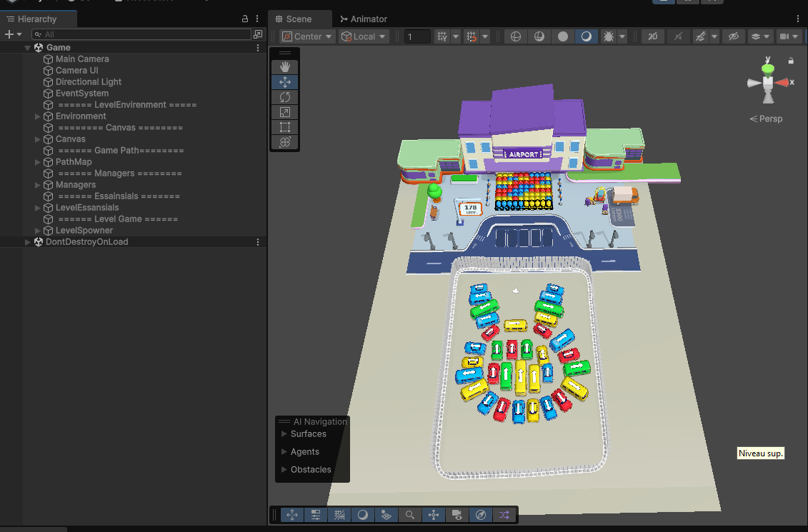808x532 pixels.
Task: Select the Scale tool
Action: 284,112
